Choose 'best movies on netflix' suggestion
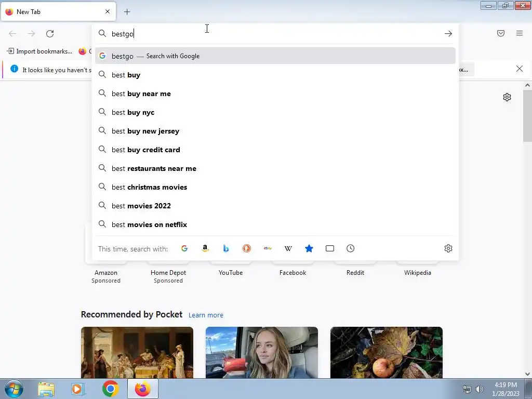Viewport: 532px width, 399px height. [x=275, y=224]
